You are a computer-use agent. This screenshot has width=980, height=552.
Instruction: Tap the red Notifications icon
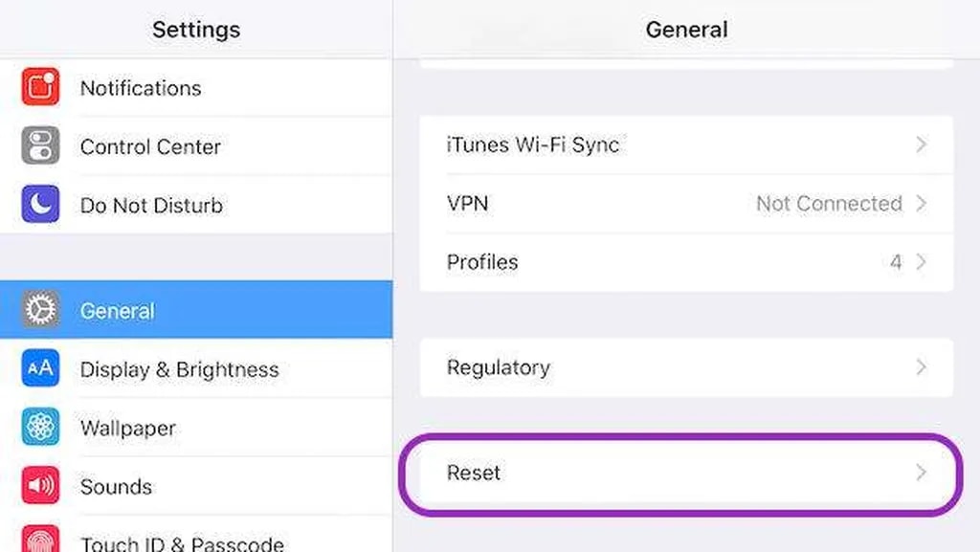point(40,87)
